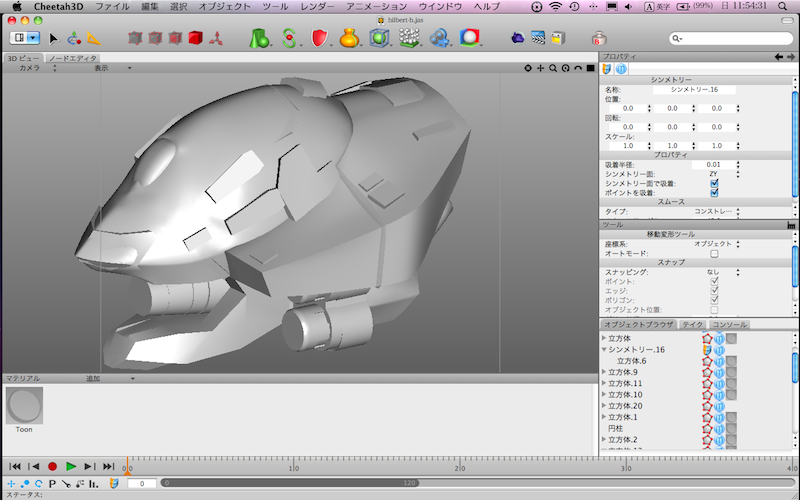This screenshot has width=800, height=500.
Task: Open the レンダー menu
Action: pyautogui.click(x=317, y=6)
